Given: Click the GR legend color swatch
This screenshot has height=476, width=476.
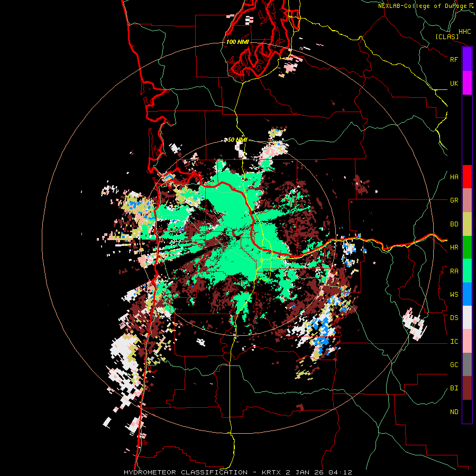Looking at the screenshot, I should coord(467,200).
